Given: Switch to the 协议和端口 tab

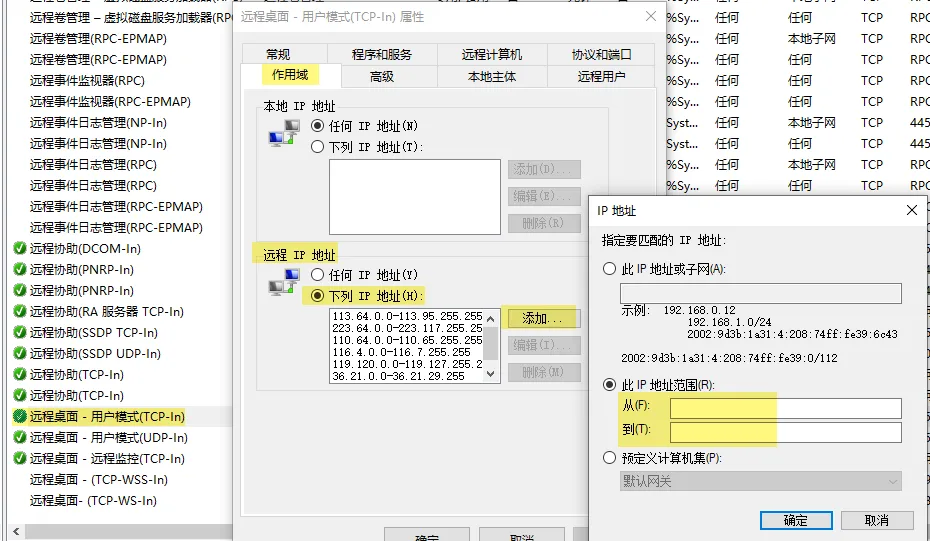Looking at the screenshot, I should [x=601, y=54].
